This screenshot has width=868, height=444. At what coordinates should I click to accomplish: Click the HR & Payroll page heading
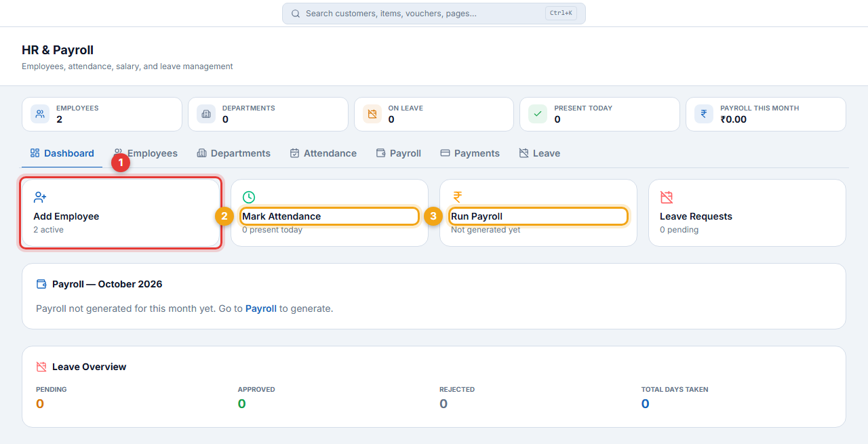tap(58, 50)
